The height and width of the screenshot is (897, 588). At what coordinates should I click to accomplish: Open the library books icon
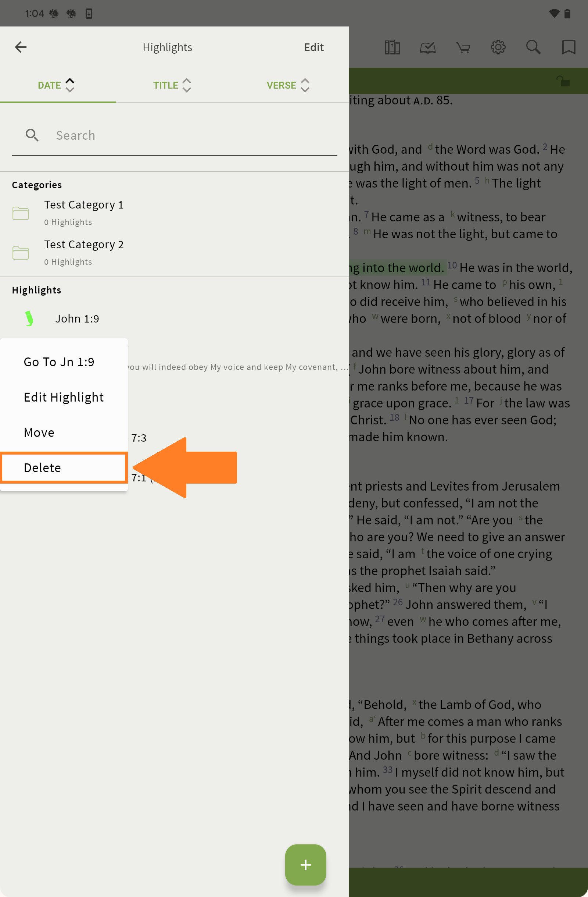[x=392, y=47]
